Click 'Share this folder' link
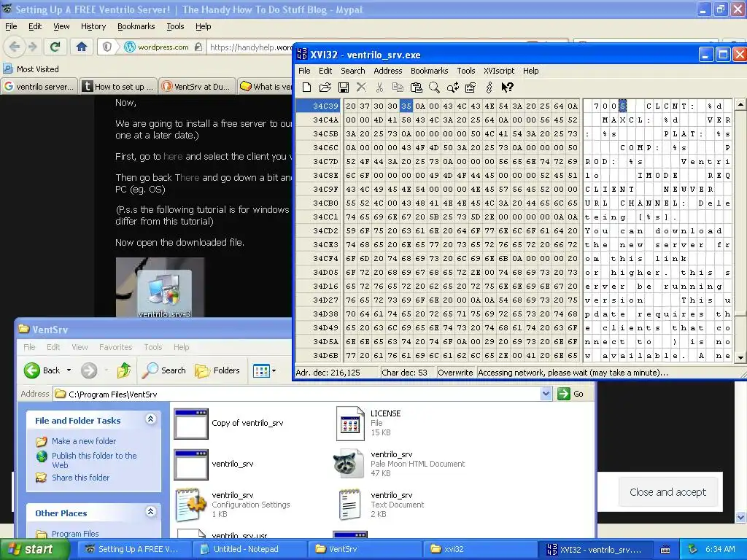747x560 pixels. 80,477
